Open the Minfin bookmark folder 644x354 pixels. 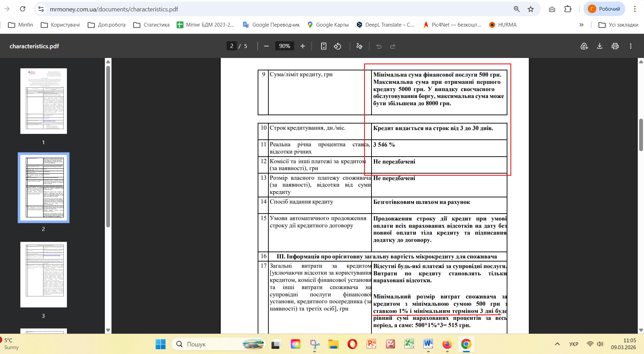click(21, 25)
